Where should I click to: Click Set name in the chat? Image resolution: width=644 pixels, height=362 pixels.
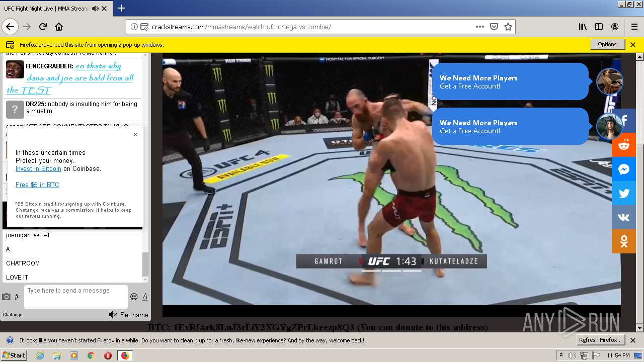point(134,315)
